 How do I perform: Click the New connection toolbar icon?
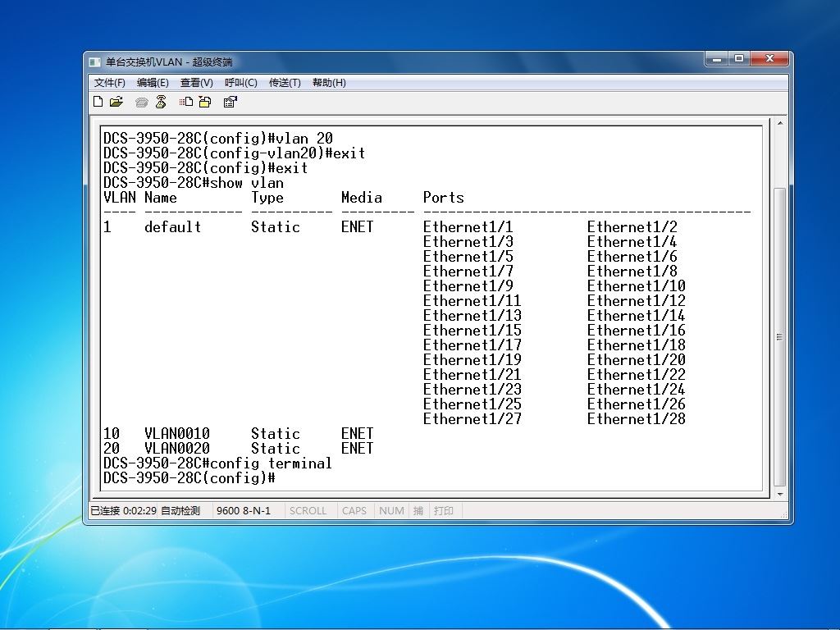[98, 102]
